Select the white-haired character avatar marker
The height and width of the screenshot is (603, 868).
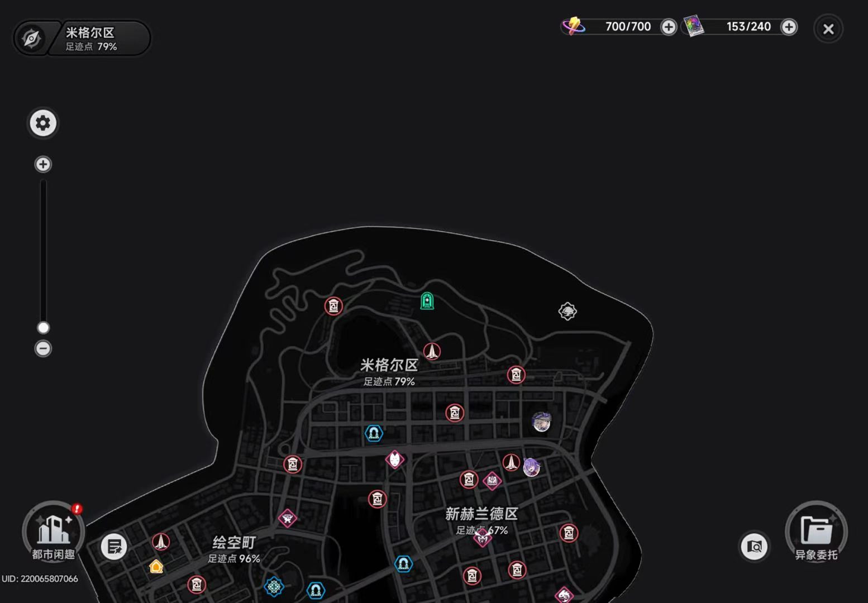[541, 422]
